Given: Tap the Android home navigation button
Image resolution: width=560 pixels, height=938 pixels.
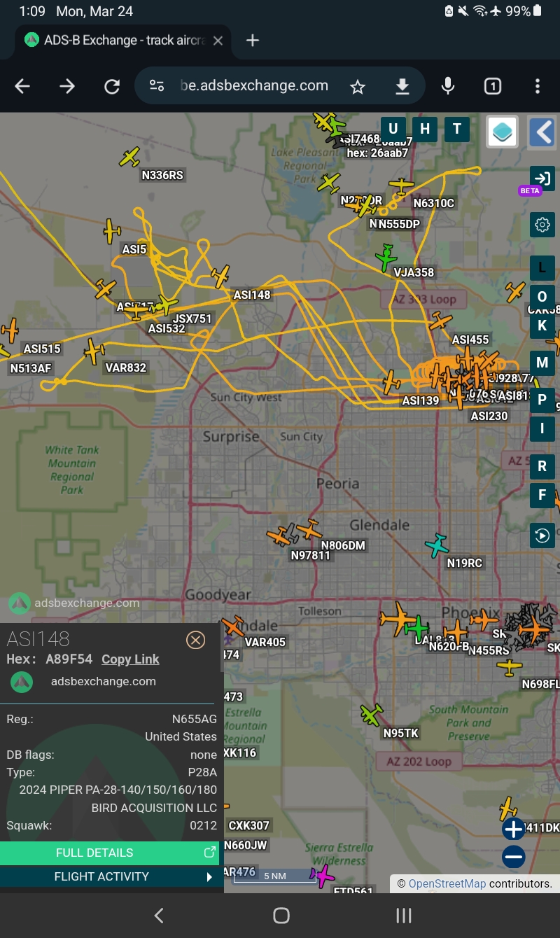Looking at the screenshot, I should pyautogui.click(x=281, y=916).
